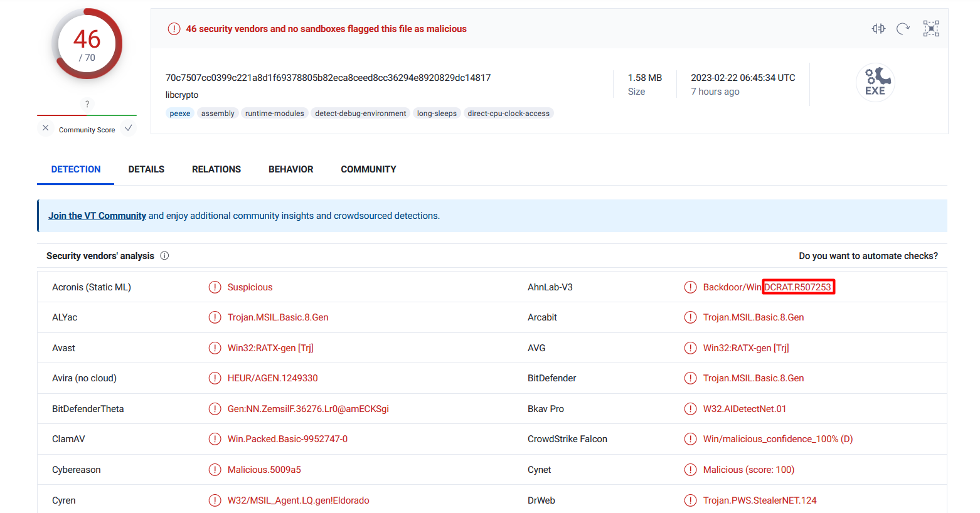Click the warning icon in AhnLab-V3 row
This screenshot has height=513, width=980.
click(x=690, y=287)
